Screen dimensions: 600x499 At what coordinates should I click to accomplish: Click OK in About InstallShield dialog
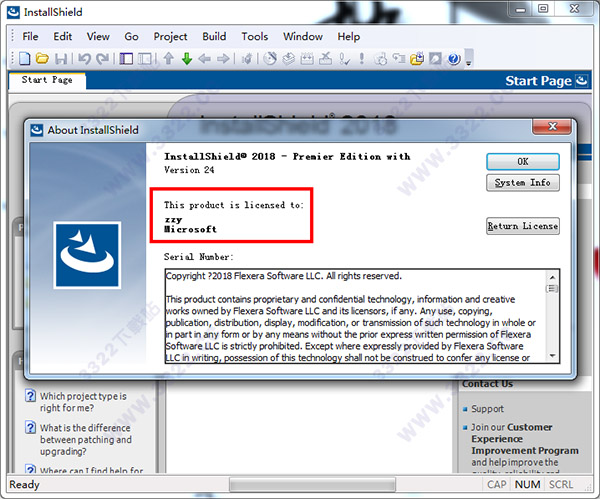tap(523, 161)
